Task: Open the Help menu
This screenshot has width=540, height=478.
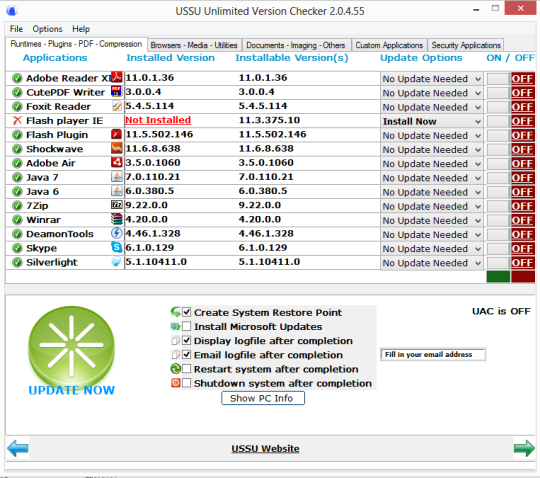Action: (81, 29)
